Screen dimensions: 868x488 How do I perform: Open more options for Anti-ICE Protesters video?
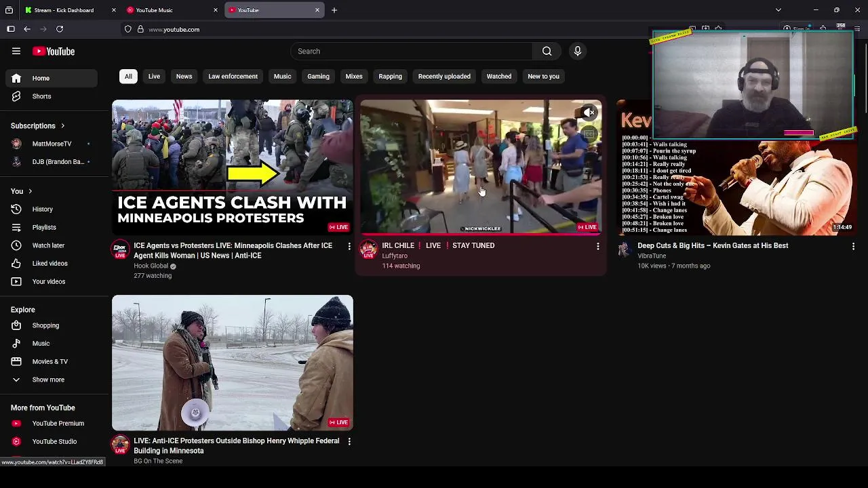[349, 441]
